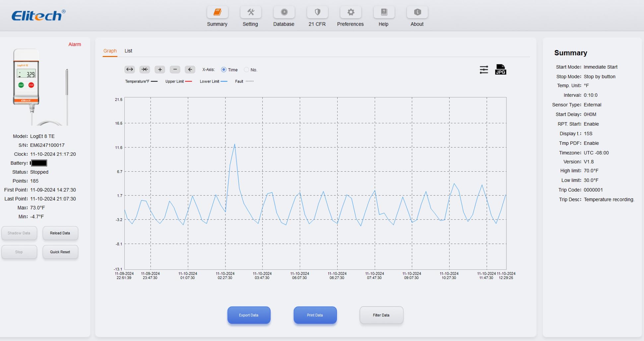Open the Summary book icon

(x=217, y=13)
